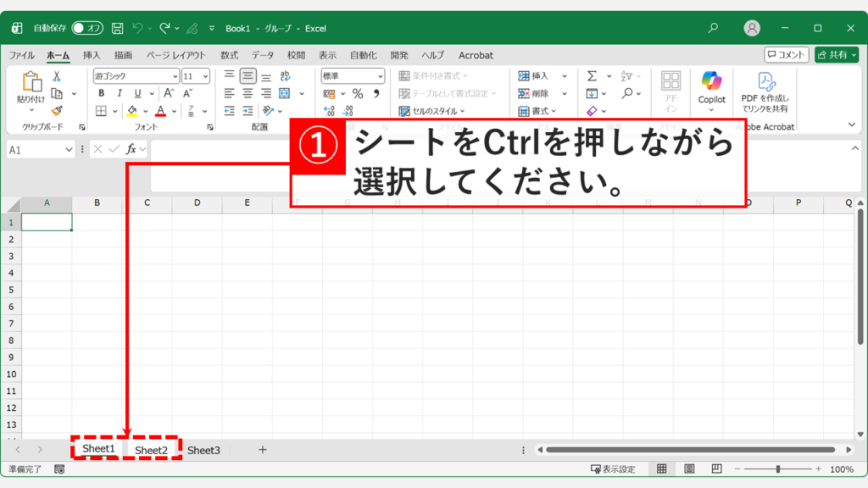
Task: Click the comma style icon
Action: pyautogui.click(x=376, y=93)
